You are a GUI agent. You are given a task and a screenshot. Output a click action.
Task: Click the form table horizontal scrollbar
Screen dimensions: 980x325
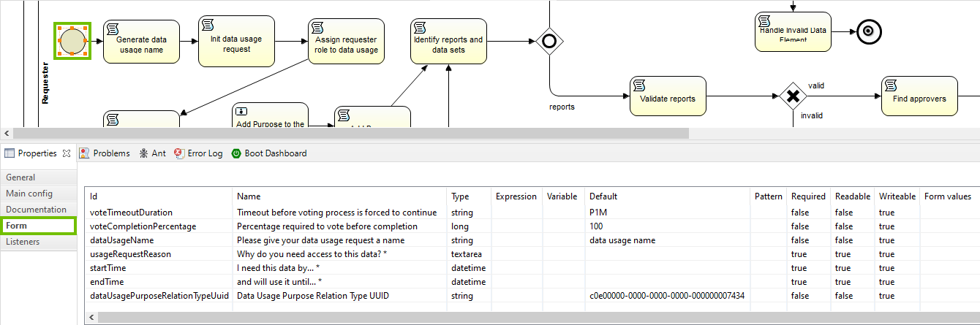[512, 318]
